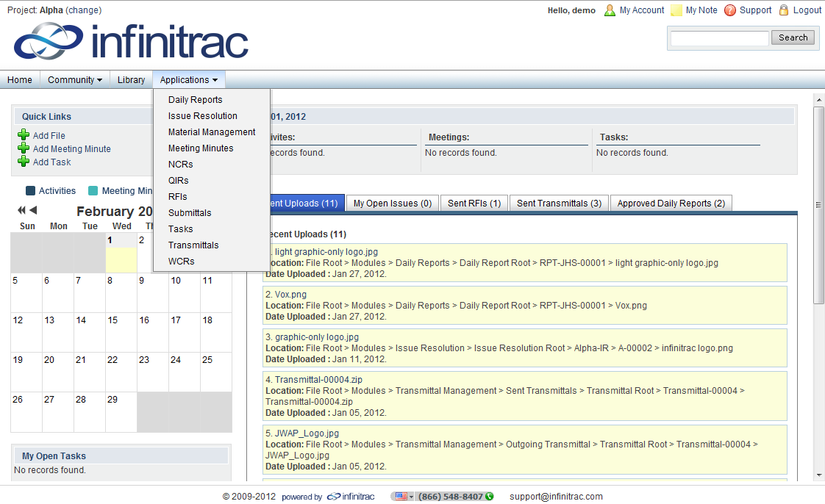825x504 pixels.
Task: Click the green plus beside Add Meeting Minute
Action: point(24,148)
